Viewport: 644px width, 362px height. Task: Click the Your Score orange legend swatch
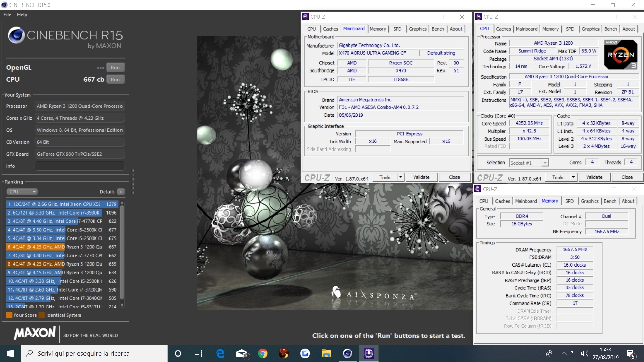[9, 315]
